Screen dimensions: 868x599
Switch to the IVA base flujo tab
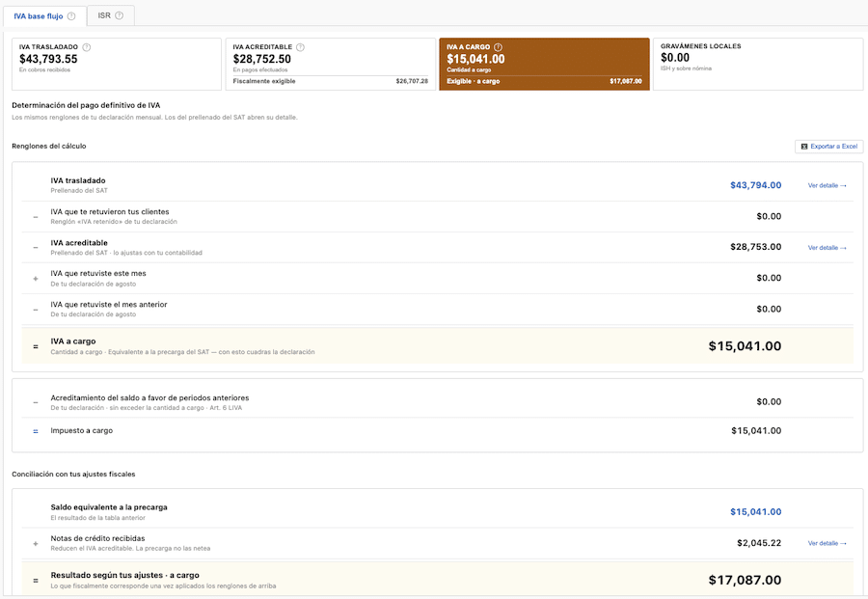click(x=44, y=16)
